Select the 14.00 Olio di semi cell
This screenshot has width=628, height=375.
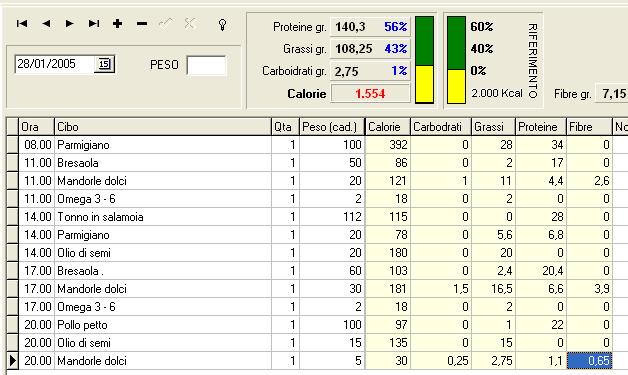[163, 253]
